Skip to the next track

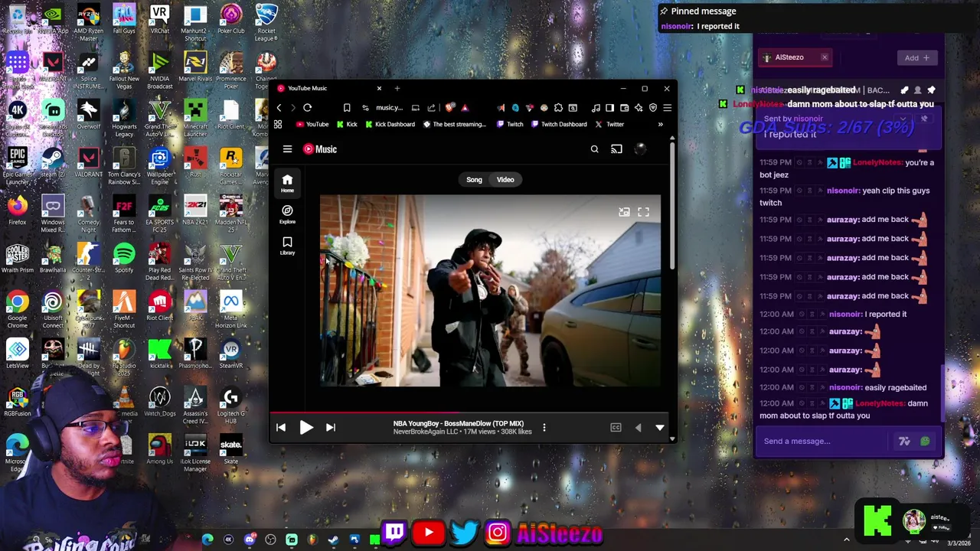[x=330, y=428]
